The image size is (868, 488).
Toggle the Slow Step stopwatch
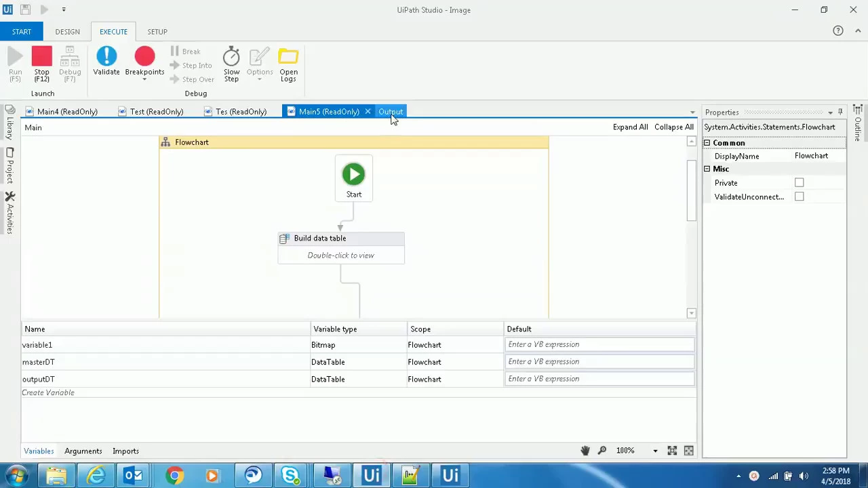[x=231, y=56]
